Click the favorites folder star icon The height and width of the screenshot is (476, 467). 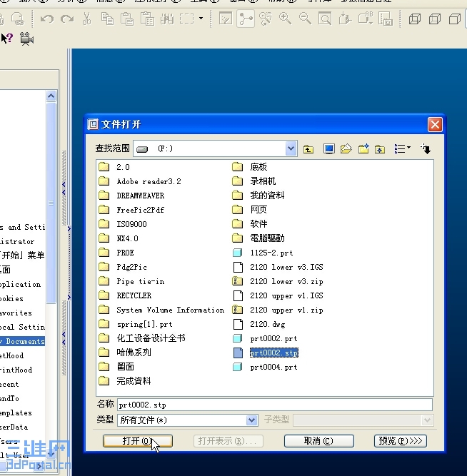coord(380,149)
